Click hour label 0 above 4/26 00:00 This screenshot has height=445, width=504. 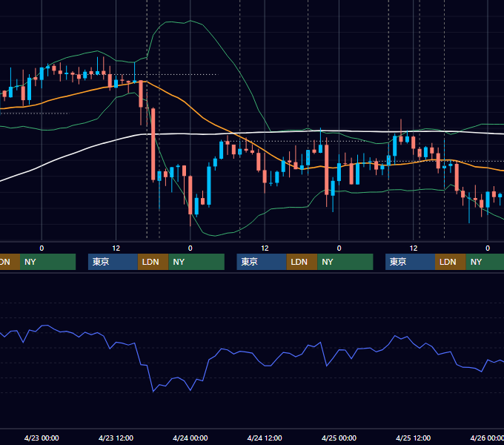pos(488,248)
